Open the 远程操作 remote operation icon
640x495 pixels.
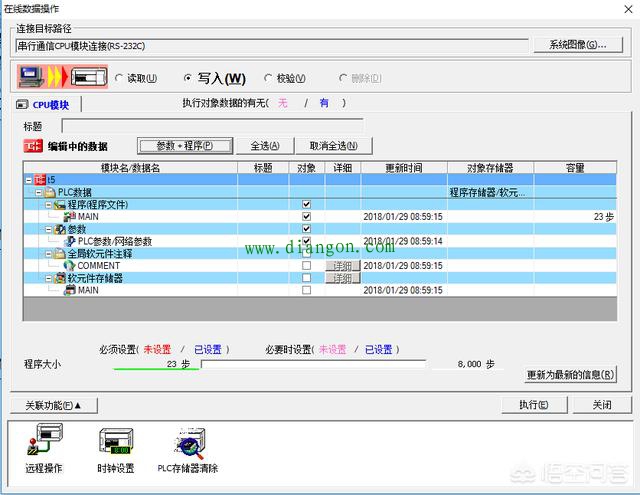(x=43, y=444)
